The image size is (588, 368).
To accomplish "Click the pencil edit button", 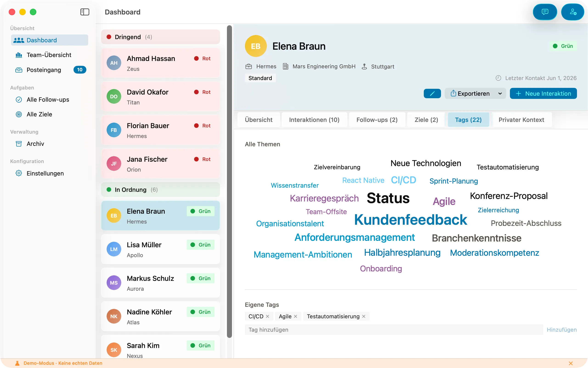I will click(x=432, y=93).
